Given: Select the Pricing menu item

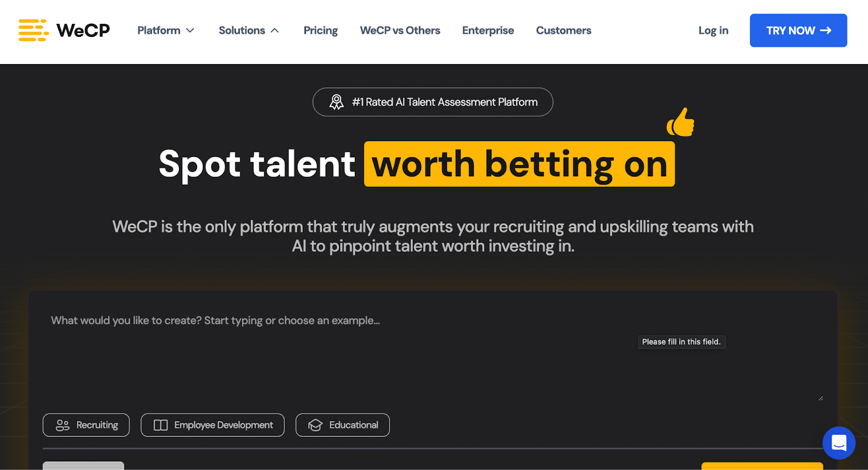Looking at the screenshot, I should [x=320, y=30].
